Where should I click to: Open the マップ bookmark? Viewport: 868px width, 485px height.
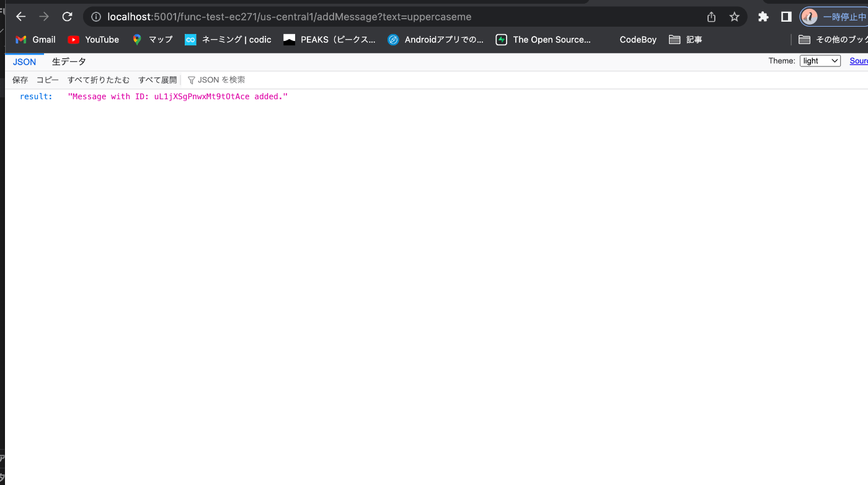click(x=153, y=40)
